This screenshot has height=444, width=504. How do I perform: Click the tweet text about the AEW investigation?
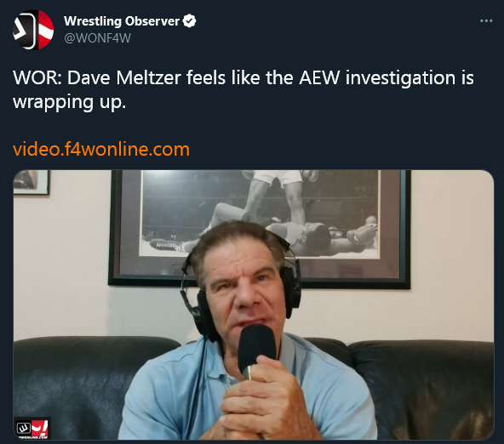point(243,89)
